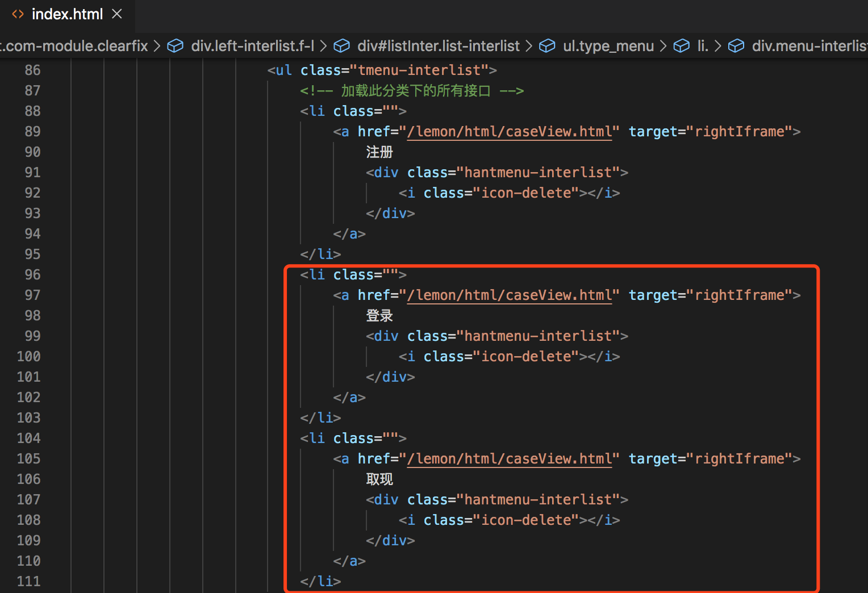
Task: Open breadcrumb div#listInter.list-interlist
Action: pos(438,46)
